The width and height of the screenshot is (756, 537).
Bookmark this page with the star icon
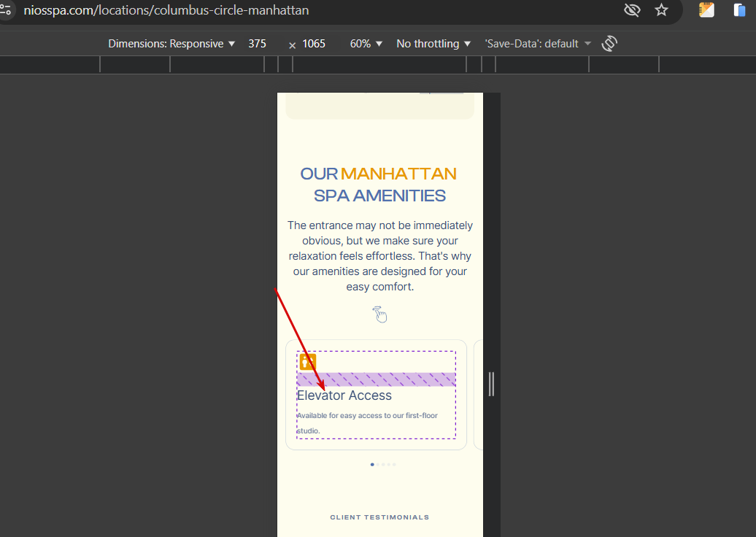click(x=661, y=10)
